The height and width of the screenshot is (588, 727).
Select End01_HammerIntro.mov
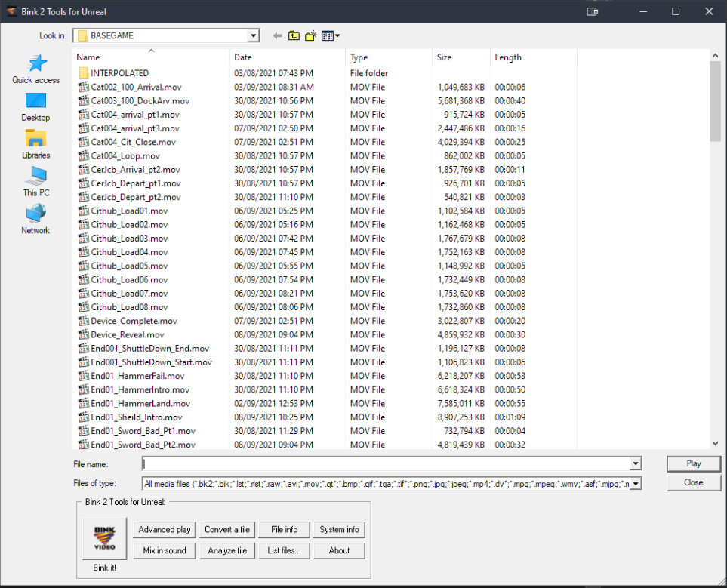(x=140, y=389)
